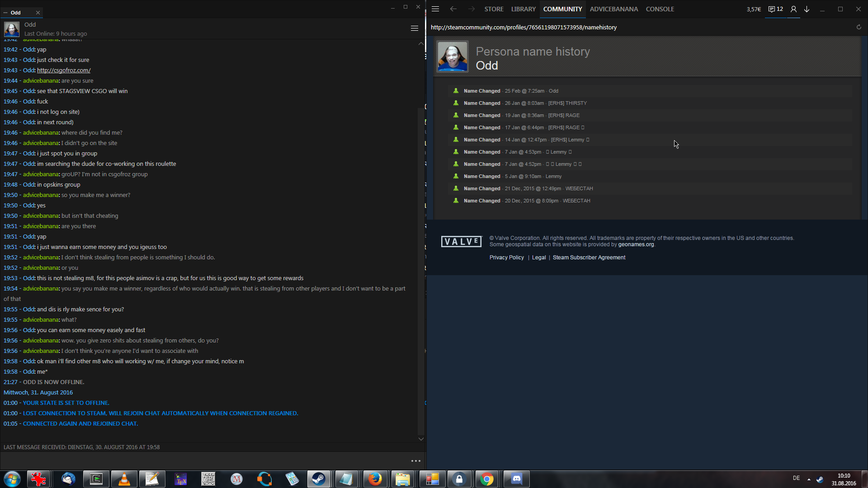Image resolution: width=868 pixels, height=488 pixels.
Task: Open the friends list icon
Action: coord(793,9)
